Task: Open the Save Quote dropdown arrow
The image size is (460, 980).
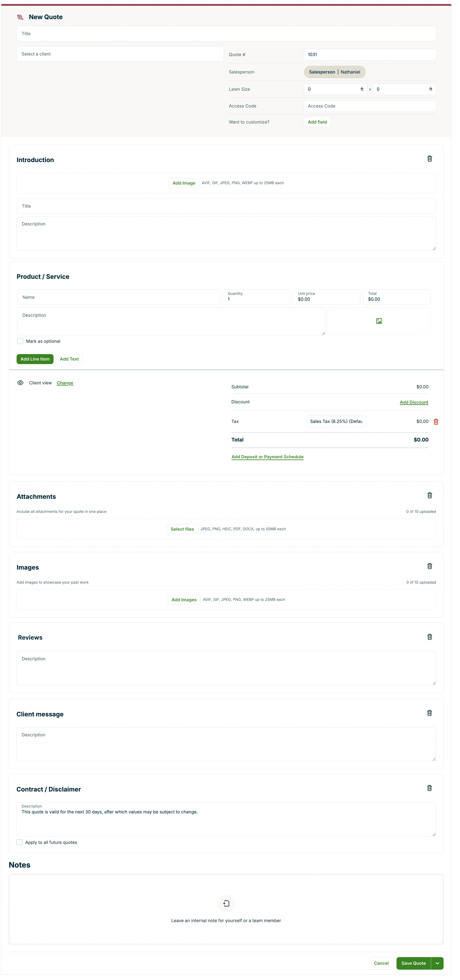Action: tap(437, 963)
